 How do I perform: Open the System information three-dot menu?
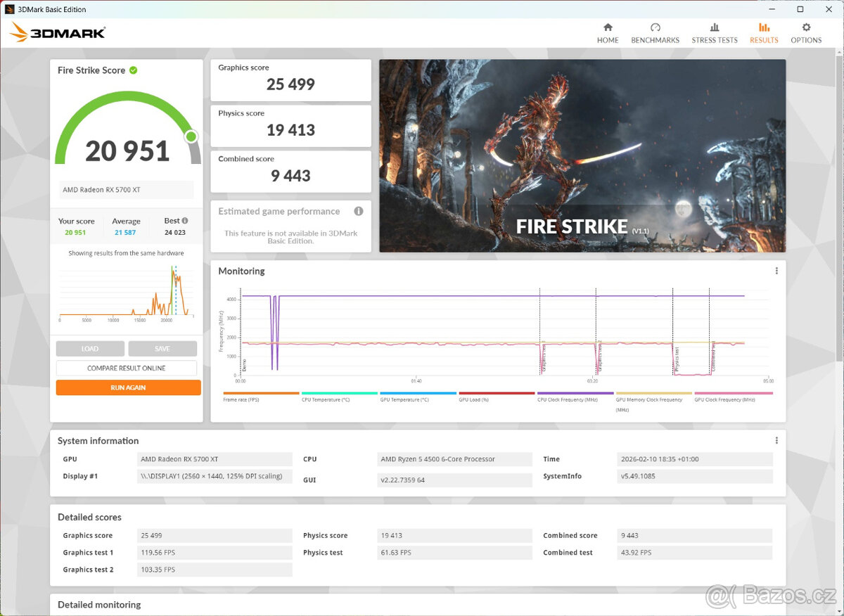point(776,439)
